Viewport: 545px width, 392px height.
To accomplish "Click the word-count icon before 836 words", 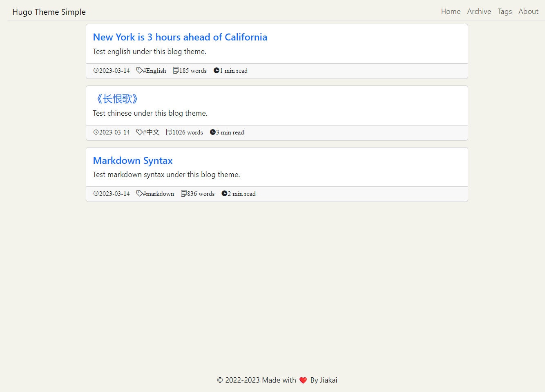I will [183, 193].
